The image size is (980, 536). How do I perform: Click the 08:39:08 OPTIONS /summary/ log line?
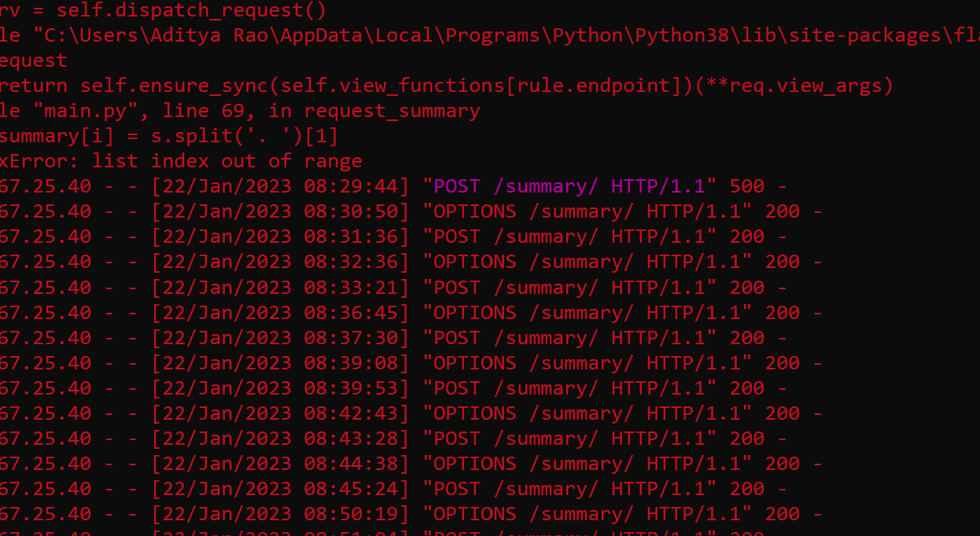tap(411, 362)
